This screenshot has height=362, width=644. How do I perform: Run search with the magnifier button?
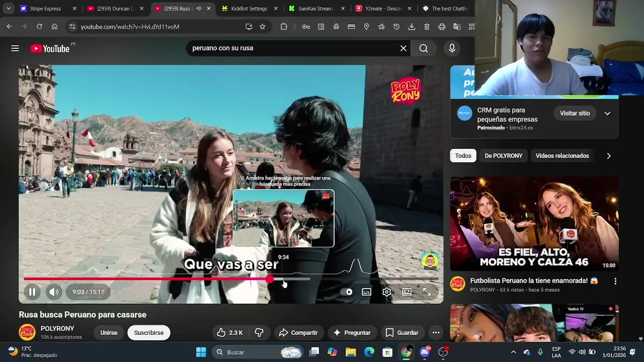[x=424, y=48]
